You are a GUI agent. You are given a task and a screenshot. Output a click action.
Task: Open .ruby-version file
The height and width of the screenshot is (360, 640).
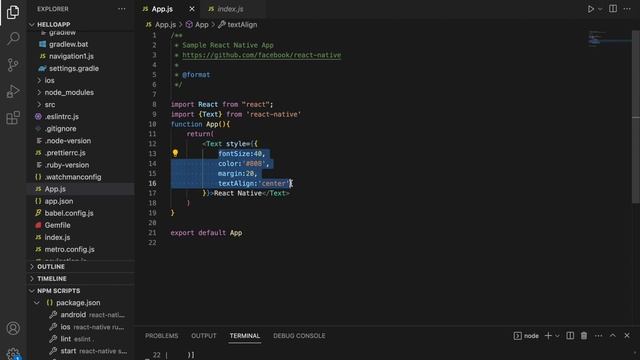click(x=81, y=165)
